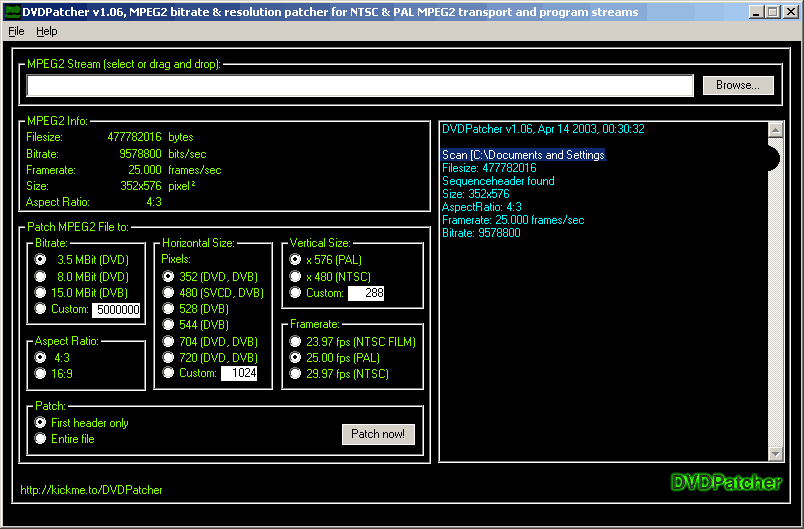Select 8.0 MBit (DVD) bitrate
804x529 pixels.
(40, 276)
